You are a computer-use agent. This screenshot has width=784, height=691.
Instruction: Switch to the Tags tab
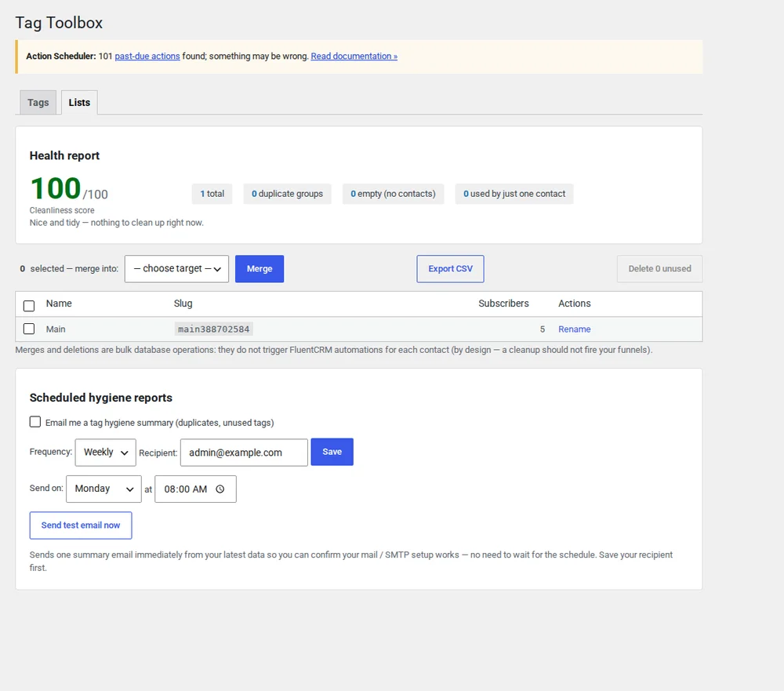tap(38, 102)
